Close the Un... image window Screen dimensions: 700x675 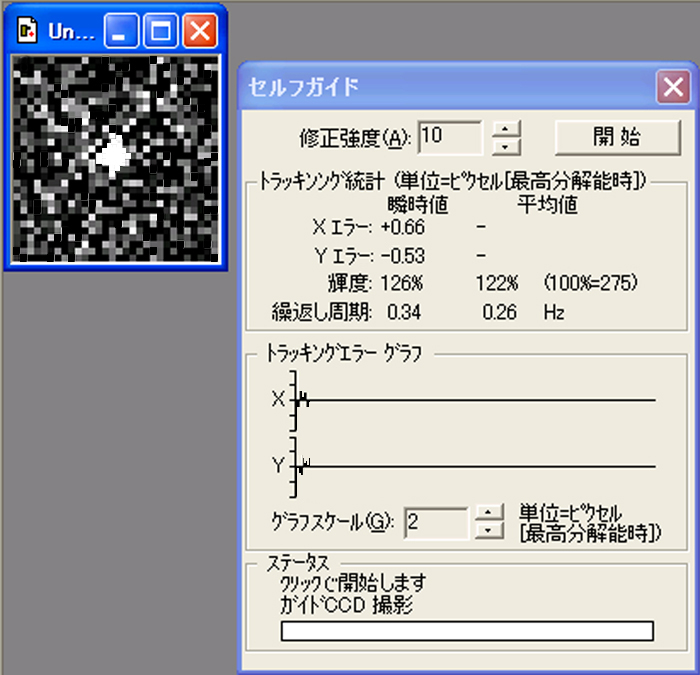200,31
